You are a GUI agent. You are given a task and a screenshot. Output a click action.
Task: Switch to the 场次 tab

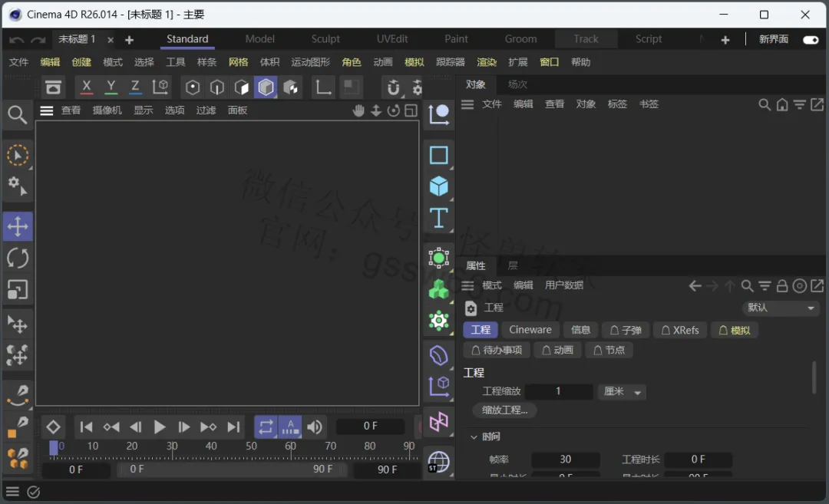(x=517, y=84)
